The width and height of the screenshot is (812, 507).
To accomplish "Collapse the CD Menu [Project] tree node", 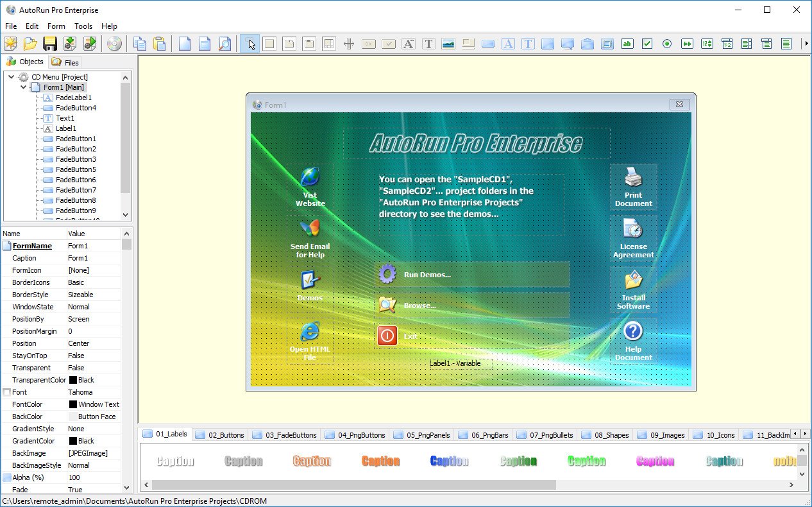I will click(11, 77).
